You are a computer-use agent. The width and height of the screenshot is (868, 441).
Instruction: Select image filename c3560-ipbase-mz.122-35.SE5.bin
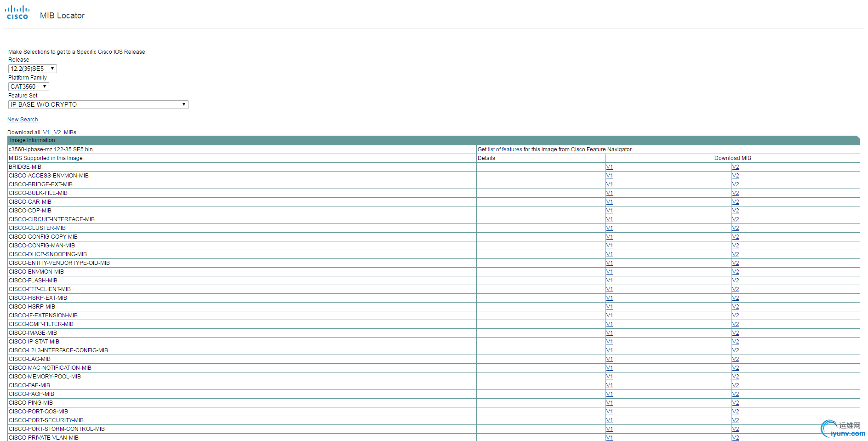click(x=51, y=149)
